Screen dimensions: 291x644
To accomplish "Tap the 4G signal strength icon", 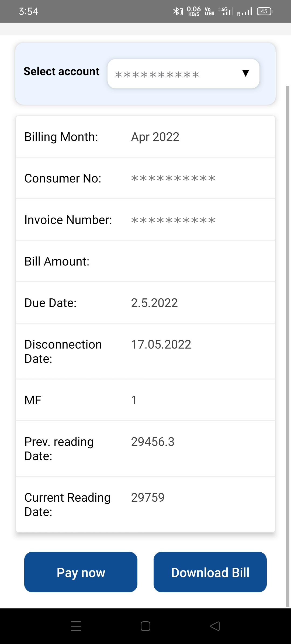I will [226, 11].
